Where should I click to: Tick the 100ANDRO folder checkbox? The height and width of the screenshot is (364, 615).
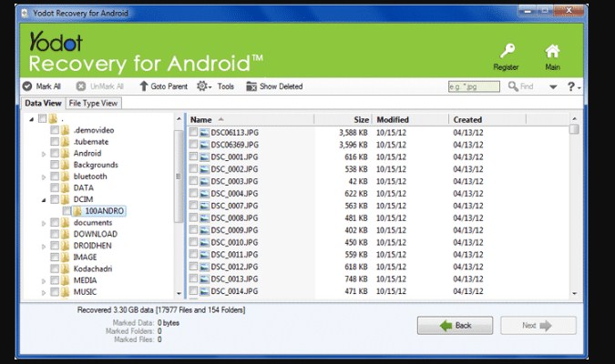pos(67,211)
